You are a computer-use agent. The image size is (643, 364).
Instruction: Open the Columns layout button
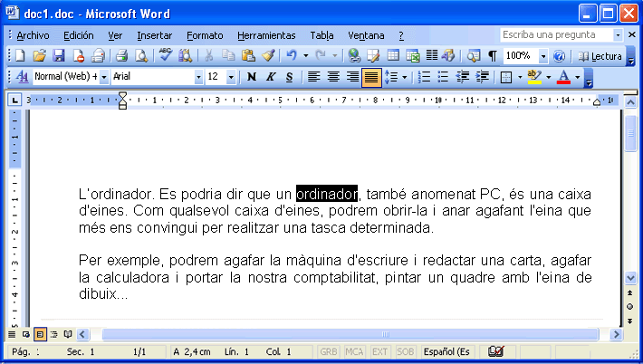pos(432,56)
